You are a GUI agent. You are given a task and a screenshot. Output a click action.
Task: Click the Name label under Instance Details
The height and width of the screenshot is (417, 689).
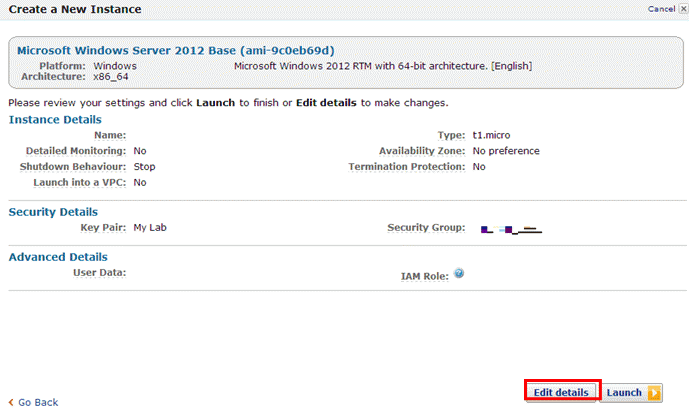click(110, 135)
